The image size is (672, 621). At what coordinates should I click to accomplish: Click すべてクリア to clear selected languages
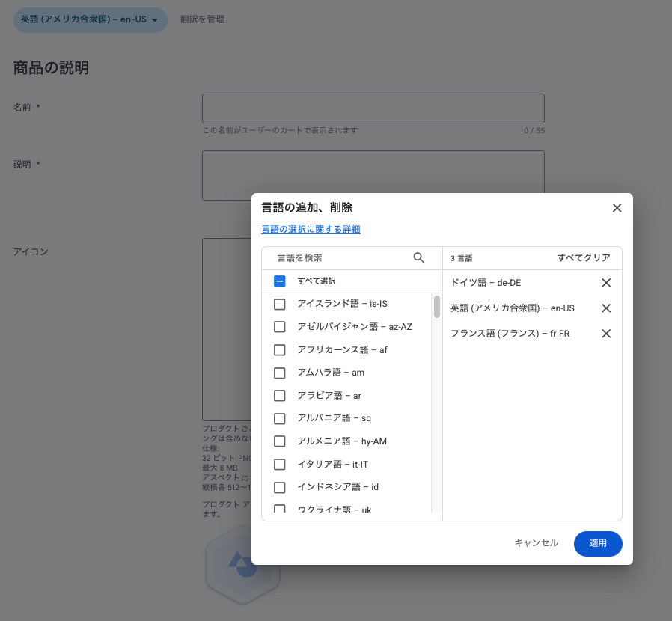coord(584,258)
